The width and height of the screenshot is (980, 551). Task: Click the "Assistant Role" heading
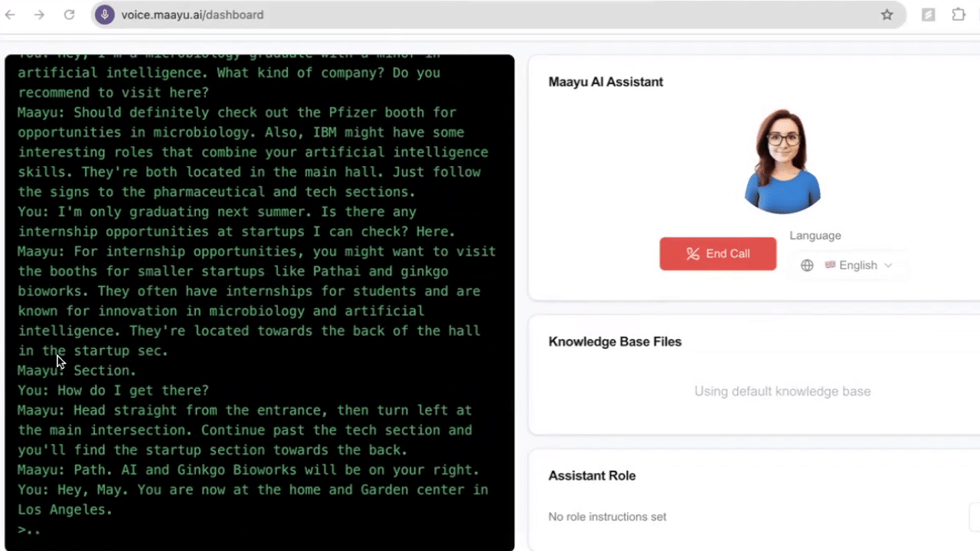tap(592, 475)
